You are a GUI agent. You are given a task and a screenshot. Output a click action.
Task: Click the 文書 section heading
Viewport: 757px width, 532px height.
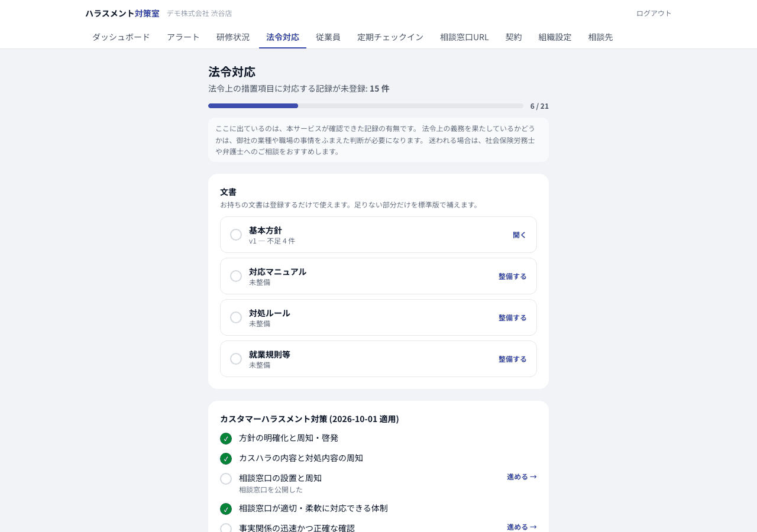pyautogui.click(x=228, y=192)
